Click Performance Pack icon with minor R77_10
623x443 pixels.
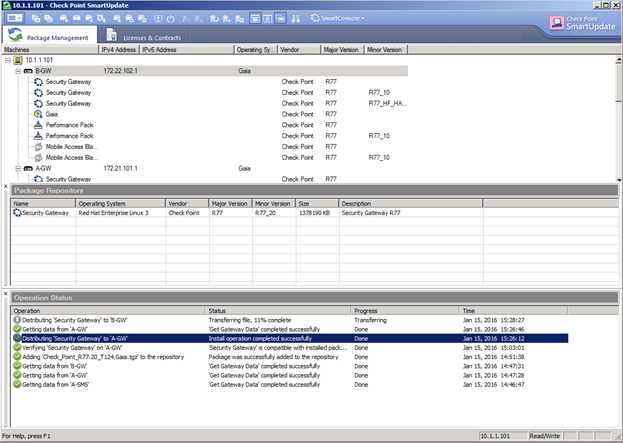click(x=38, y=136)
